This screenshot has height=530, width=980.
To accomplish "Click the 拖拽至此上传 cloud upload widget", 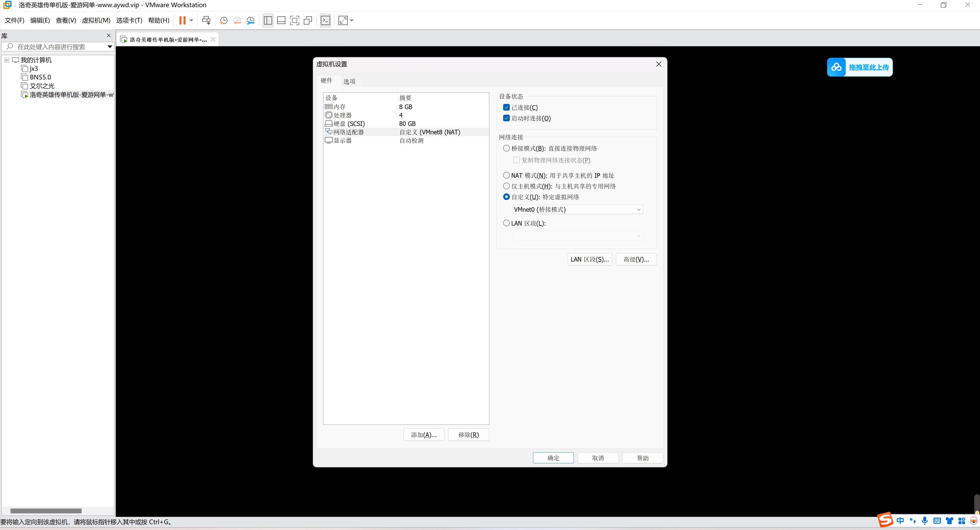I will [860, 67].
